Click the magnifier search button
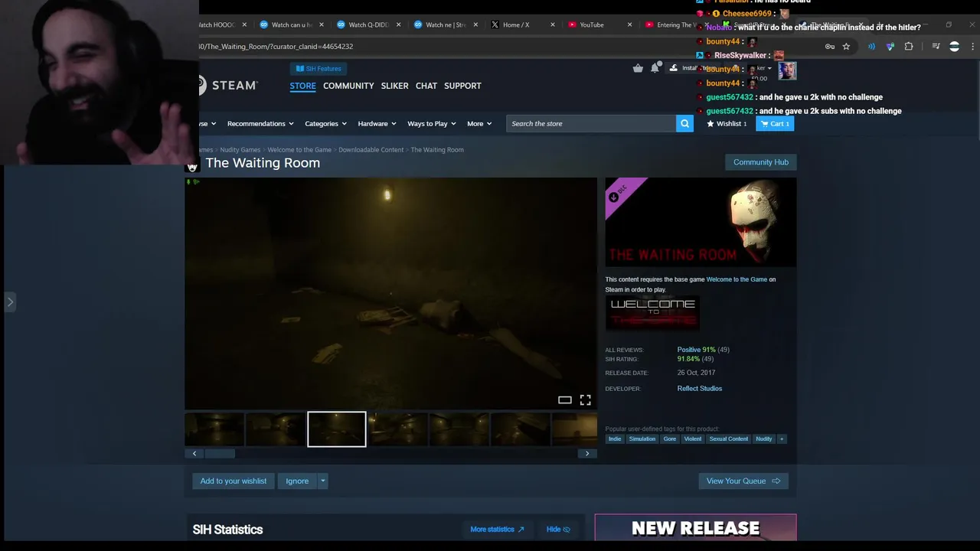This screenshot has height=551, width=980. click(x=684, y=123)
